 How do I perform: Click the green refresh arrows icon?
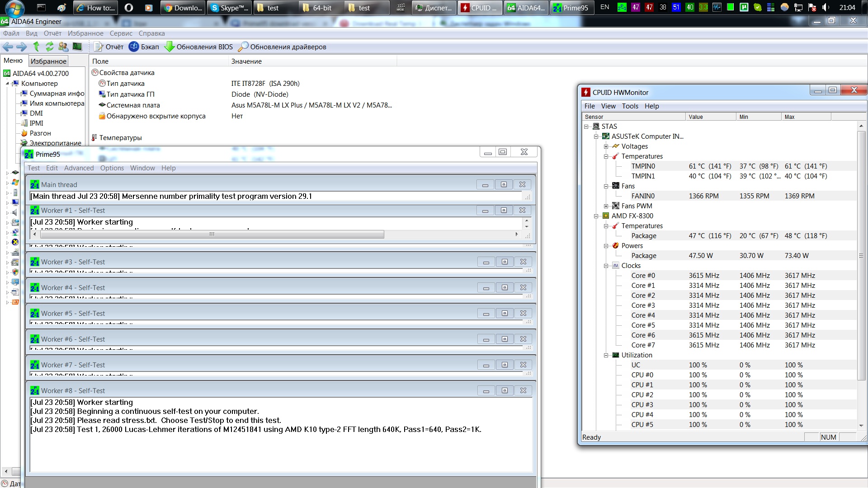(50, 47)
